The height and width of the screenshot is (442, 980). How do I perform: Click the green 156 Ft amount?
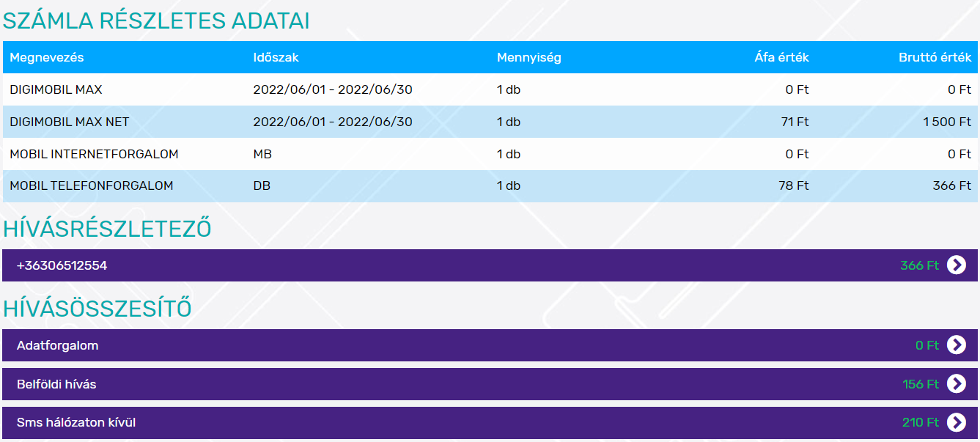pyautogui.click(x=921, y=384)
